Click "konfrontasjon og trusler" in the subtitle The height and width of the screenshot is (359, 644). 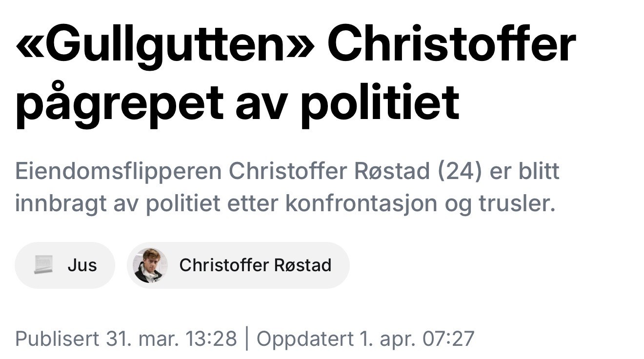click(421, 204)
